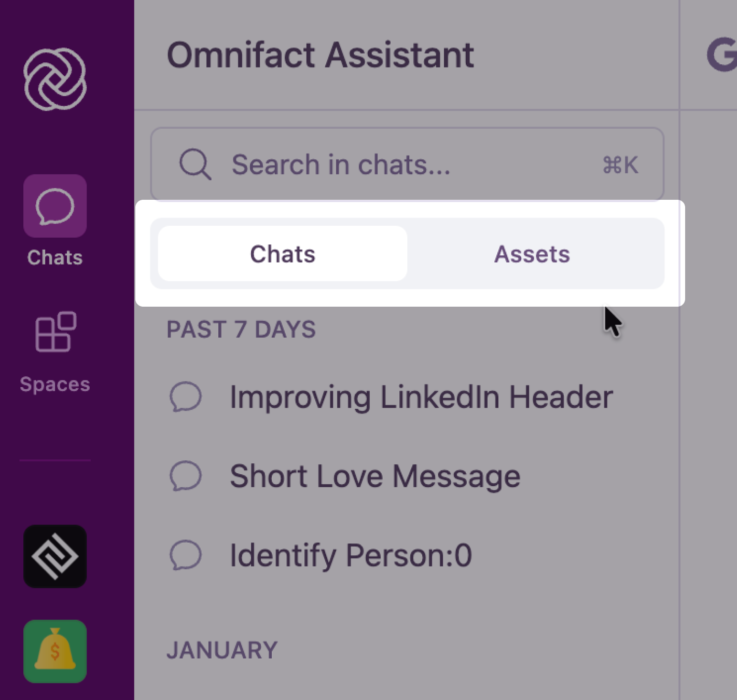
Task: Collapse the JANUARY section
Action: (222, 649)
